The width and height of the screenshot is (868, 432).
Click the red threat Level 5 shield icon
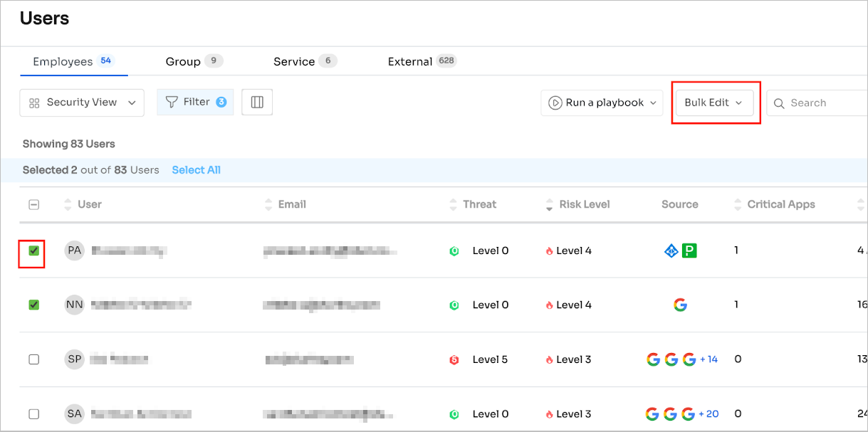tap(454, 359)
